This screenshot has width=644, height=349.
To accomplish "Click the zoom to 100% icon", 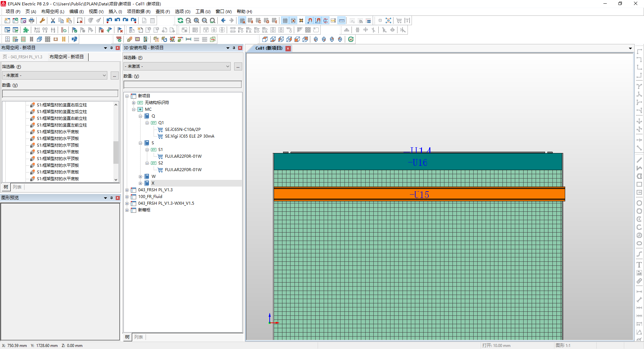I will pos(212,20).
